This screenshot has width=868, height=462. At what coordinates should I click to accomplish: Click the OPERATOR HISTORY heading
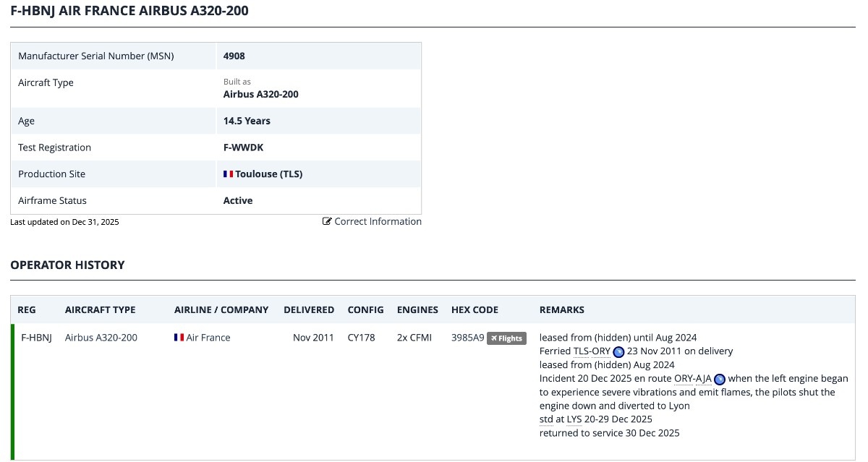click(x=67, y=265)
